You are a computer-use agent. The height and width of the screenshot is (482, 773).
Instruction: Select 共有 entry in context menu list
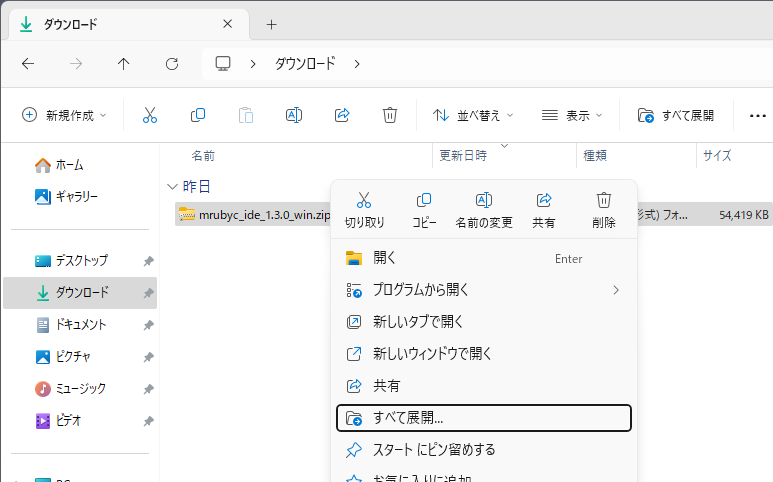pos(484,386)
